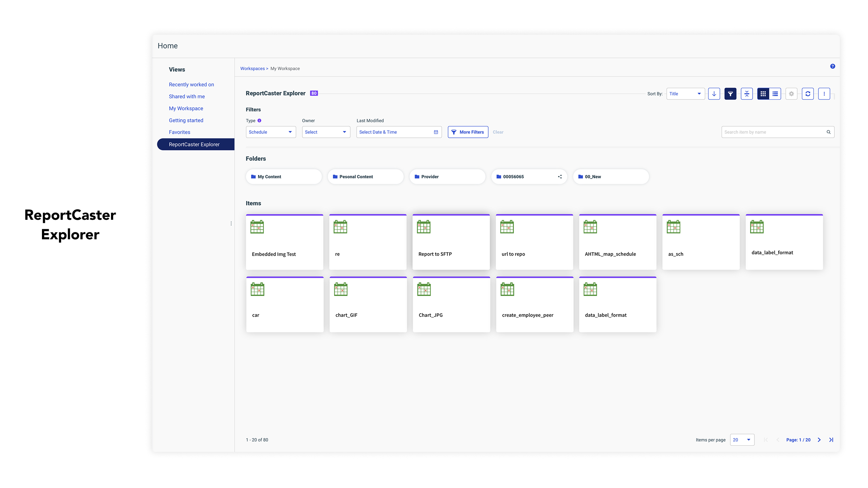Click the collapse sections icon
This screenshot has width=868, height=488.
pos(746,94)
